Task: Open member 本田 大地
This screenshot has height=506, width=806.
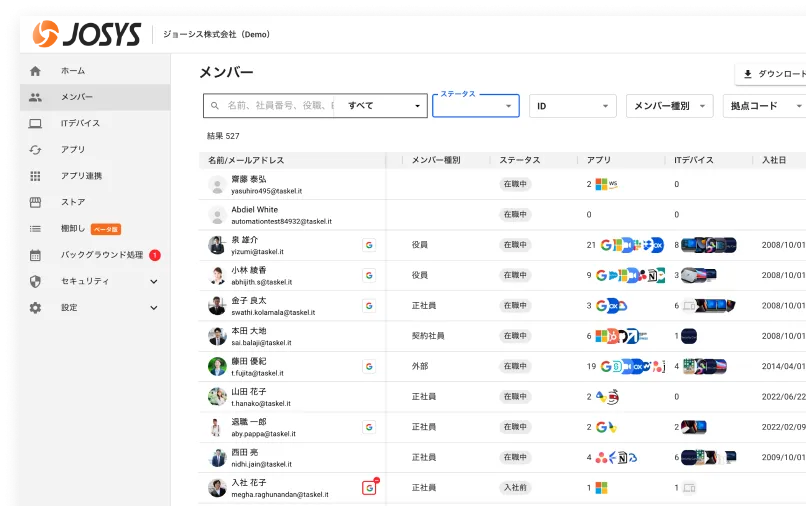Action: pyautogui.click(x=249, y=331)
